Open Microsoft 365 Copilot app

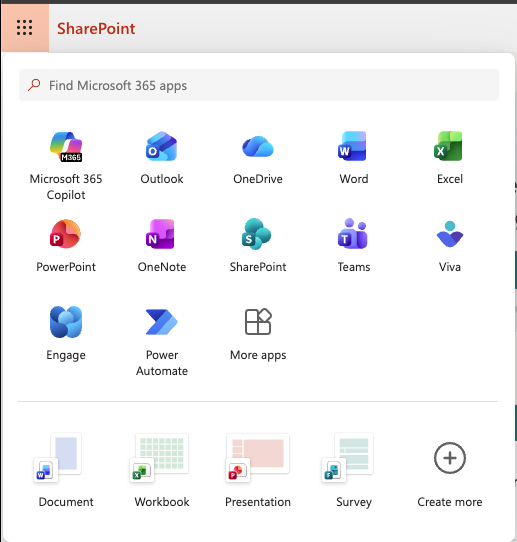[x=66, y=166]
